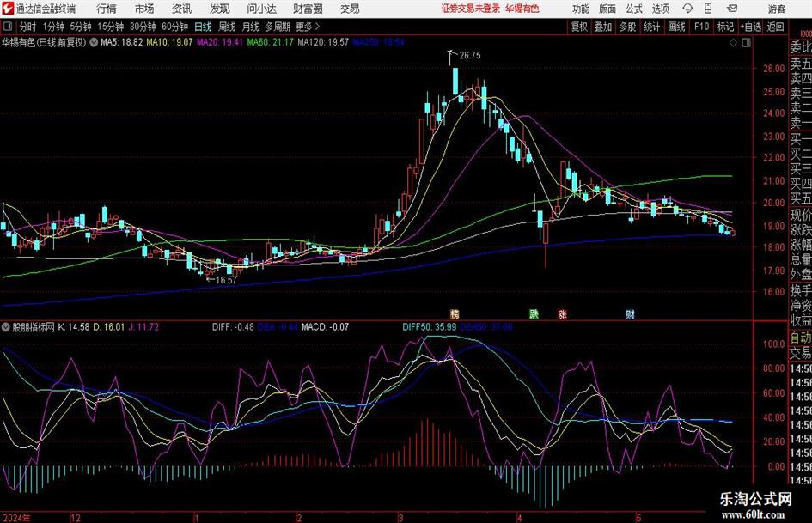The image size is (812, 523).
Task: Open the mail envelope icon
Action: 732,9
